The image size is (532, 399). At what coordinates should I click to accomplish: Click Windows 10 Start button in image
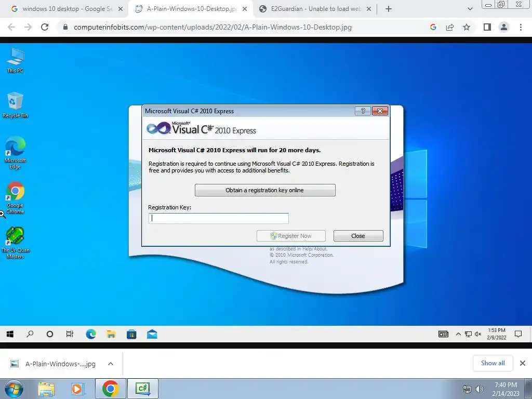pos(10,334)
